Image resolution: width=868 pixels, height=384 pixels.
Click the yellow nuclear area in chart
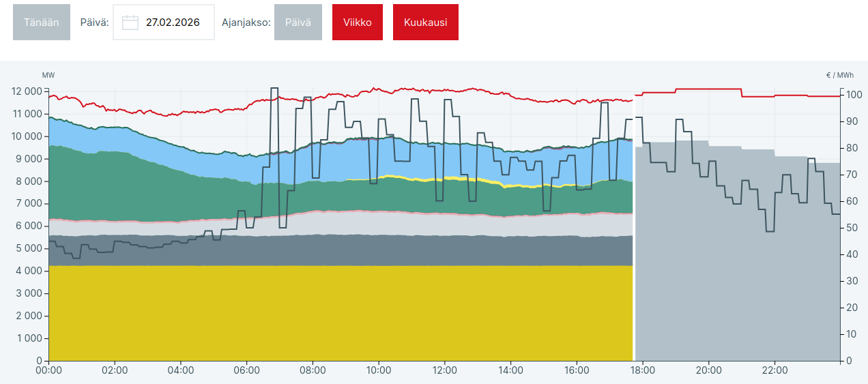click(341, 314)
